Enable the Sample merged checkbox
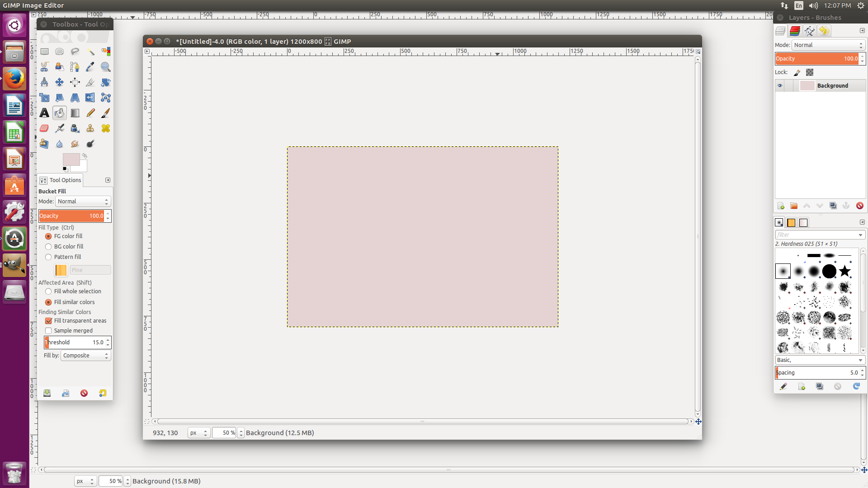Image resolution: width=868 pixels, height=488 pixels. 48,331
